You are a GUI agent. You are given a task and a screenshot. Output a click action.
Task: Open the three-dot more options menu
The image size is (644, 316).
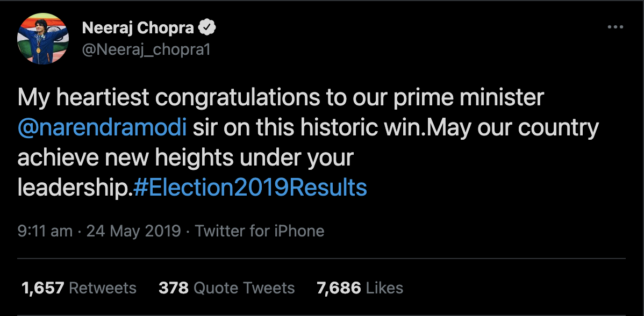pos(614,27)
